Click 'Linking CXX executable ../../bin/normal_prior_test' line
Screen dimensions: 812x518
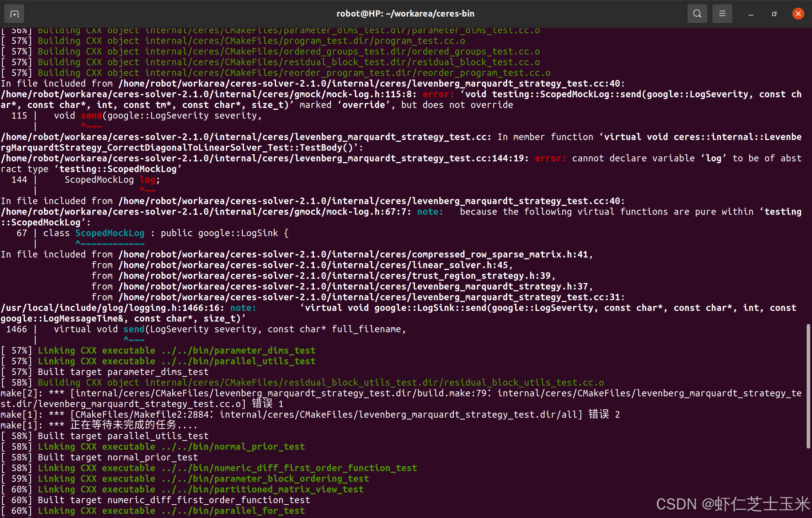pyautogui.click(x=171, y=447)
